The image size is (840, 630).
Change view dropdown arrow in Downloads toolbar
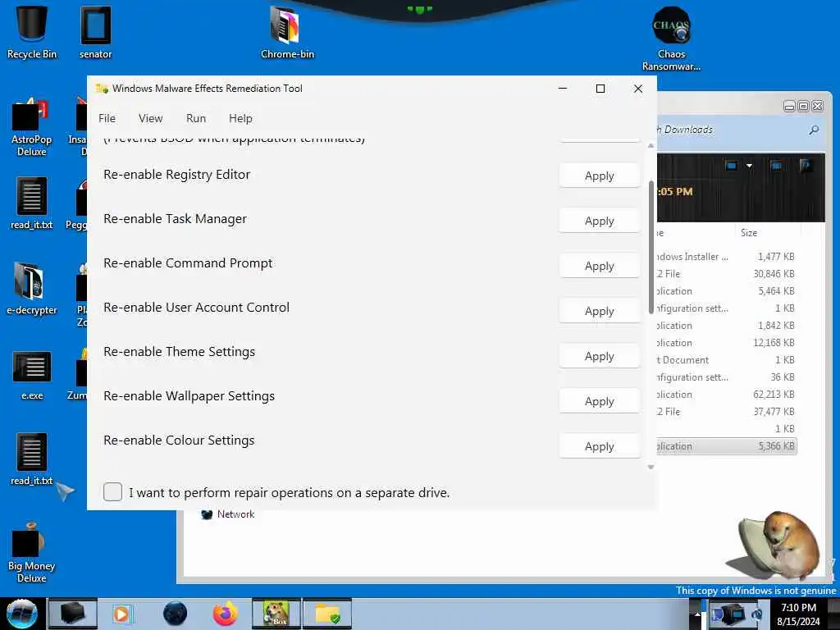coord(750,166)
